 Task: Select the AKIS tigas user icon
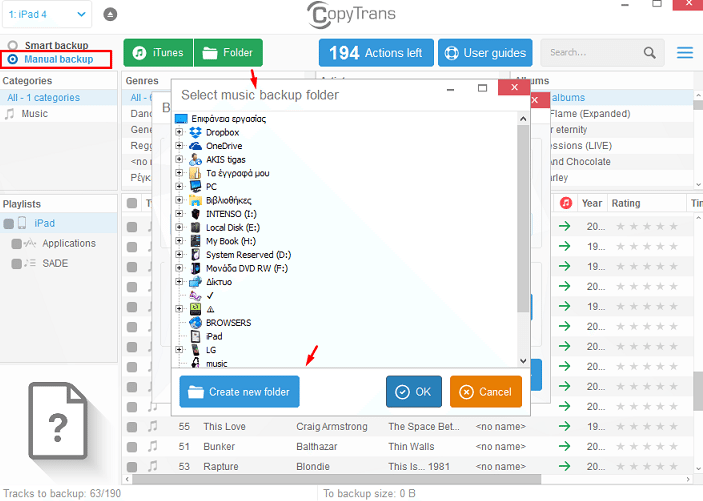195,159
